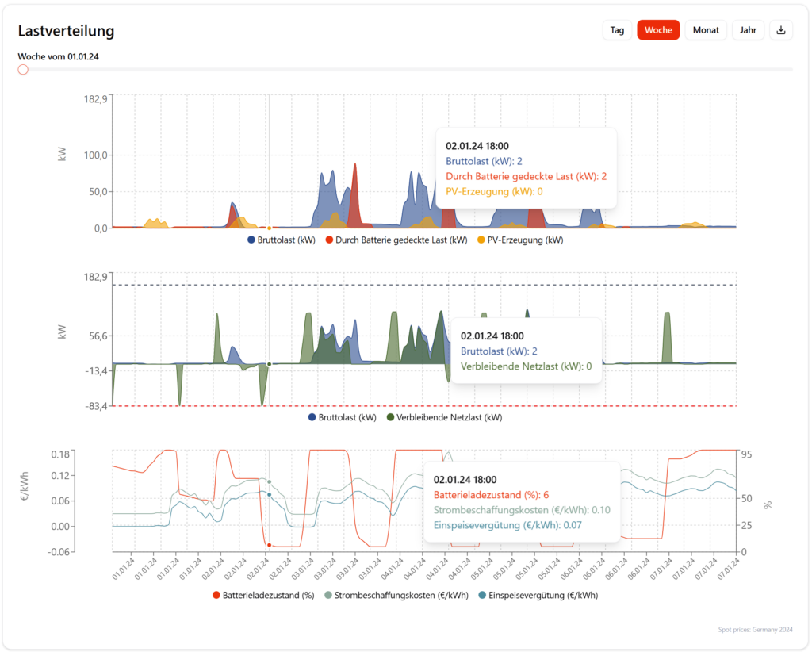Screen dimensions: 812x652
Task: Click the orange PV-Erzeugung legend dot
Action: pos(481,240)
